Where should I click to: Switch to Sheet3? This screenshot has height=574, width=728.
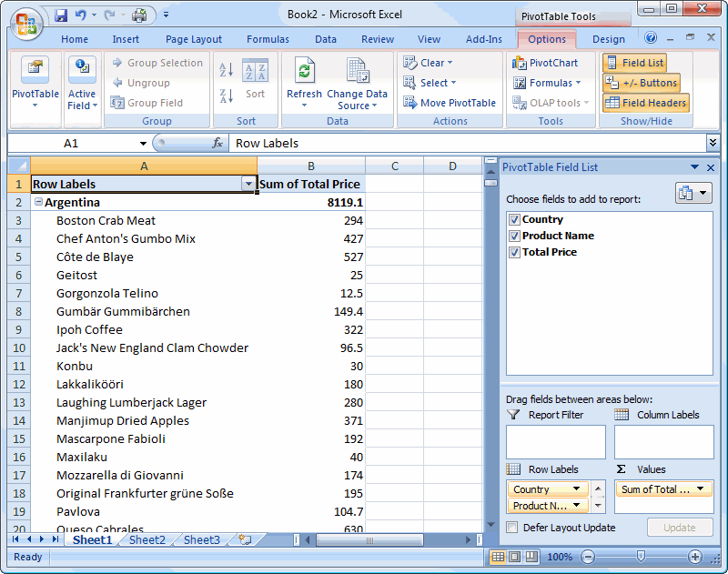201,539
